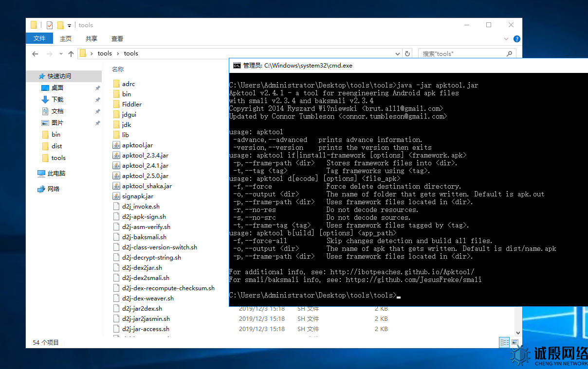Switch to details view in status bar
588x369 pixels.
[505, 342]
